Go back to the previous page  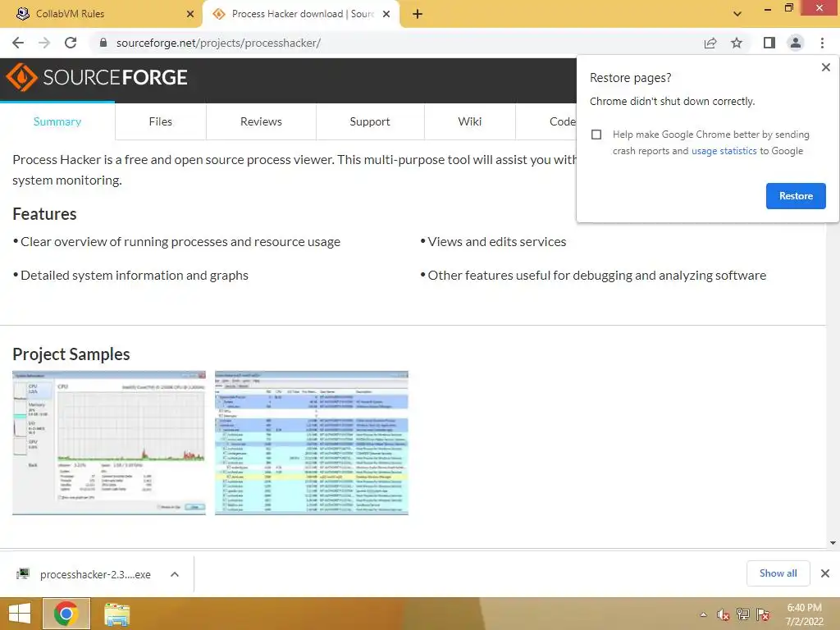pyautogui.click(x=18, y=43)
